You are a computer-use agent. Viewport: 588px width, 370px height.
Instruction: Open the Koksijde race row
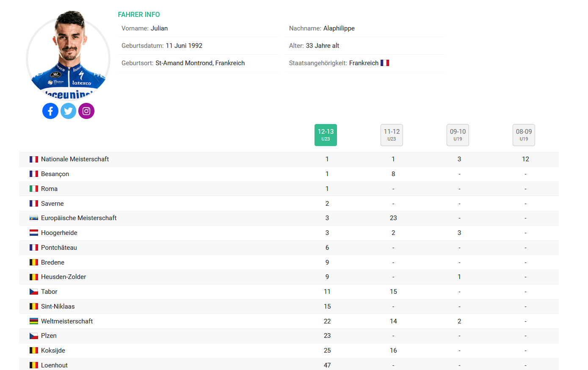tap(53, 351)
